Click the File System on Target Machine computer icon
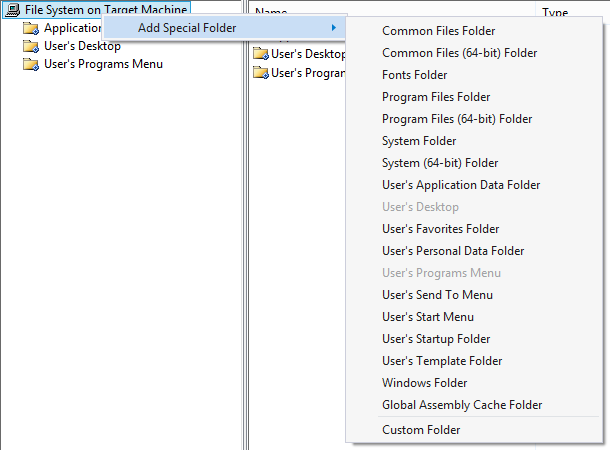The height and width of the screenshot is (450, 610). coord(13,10)
